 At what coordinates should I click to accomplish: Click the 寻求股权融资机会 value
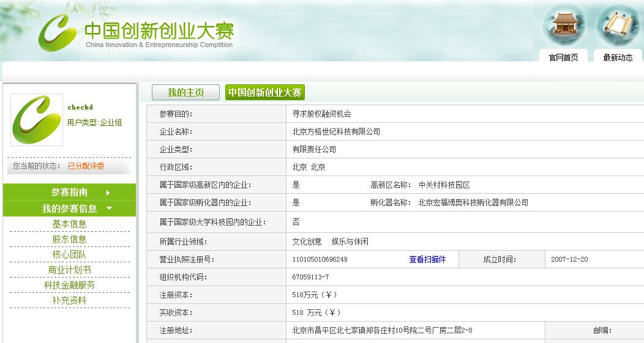point(321,114)
